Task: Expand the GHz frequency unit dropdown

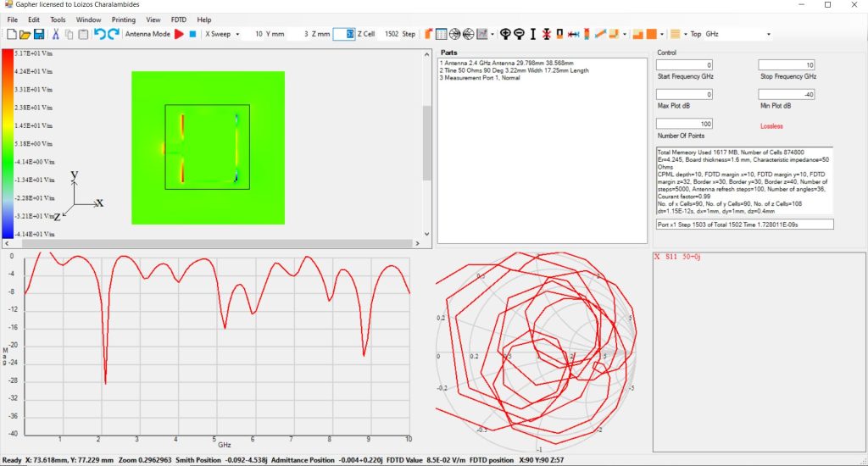Action: pos(768,34)
